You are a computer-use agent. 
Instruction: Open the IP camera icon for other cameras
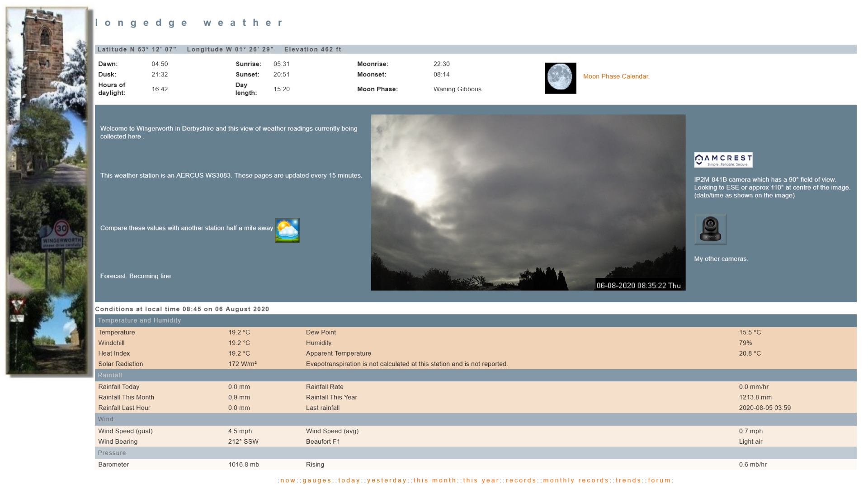[x=711, y=230]
